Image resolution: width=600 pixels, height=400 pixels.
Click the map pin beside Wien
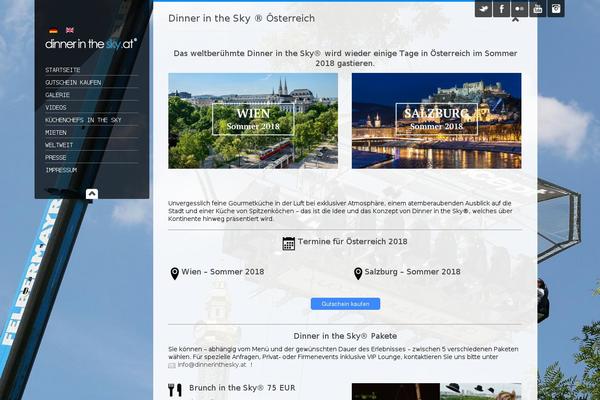tap(174, 273)
